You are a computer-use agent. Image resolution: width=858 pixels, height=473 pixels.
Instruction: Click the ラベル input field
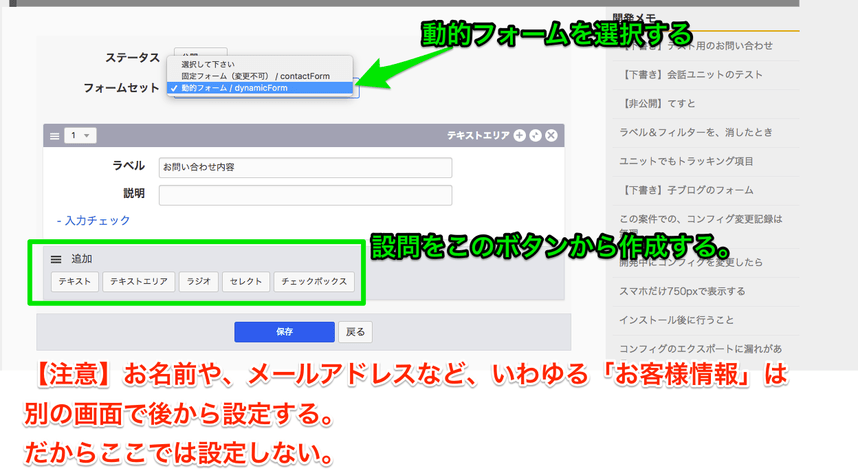click(305, 167)
